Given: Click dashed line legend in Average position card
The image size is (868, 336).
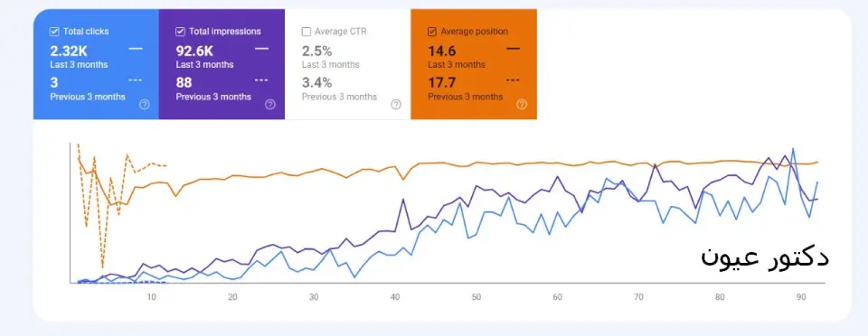Looking at the screenshot, I should tap(514, 80).
